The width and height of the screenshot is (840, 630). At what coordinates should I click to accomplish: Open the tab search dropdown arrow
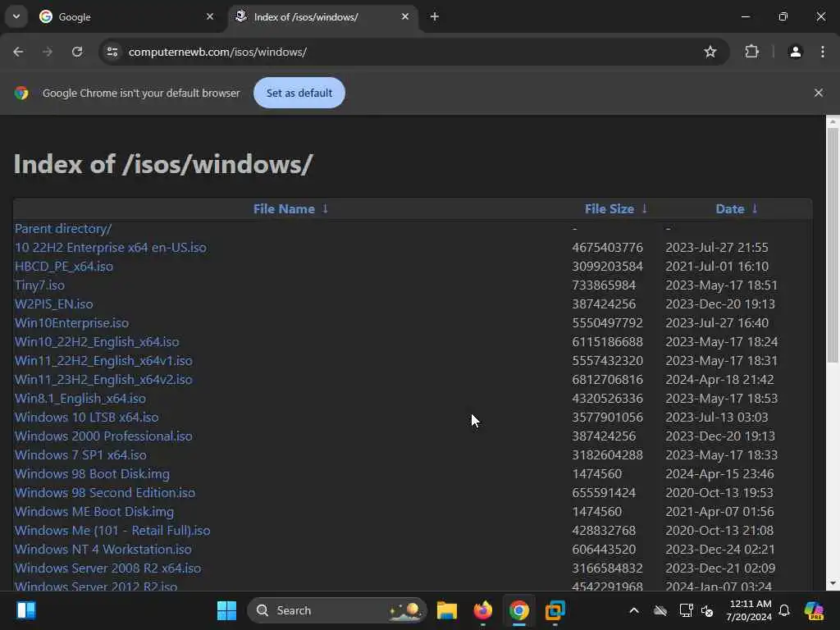tap(16, 16)
